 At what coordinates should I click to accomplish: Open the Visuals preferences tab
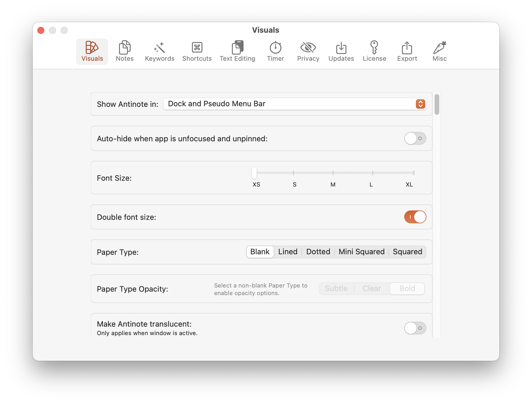pos(92,52)
